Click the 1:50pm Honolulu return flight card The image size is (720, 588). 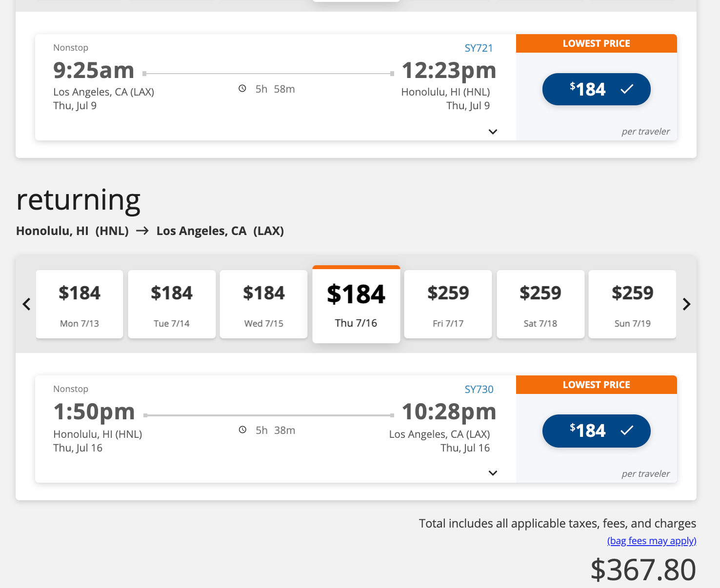tap(273, 458)
